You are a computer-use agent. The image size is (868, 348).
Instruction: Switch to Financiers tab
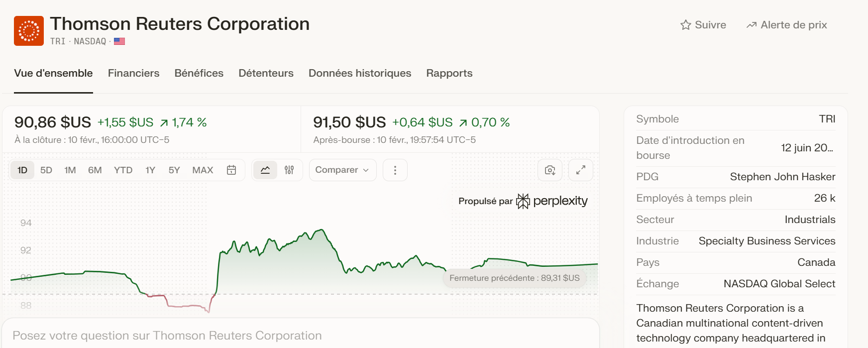click(133, 73)
